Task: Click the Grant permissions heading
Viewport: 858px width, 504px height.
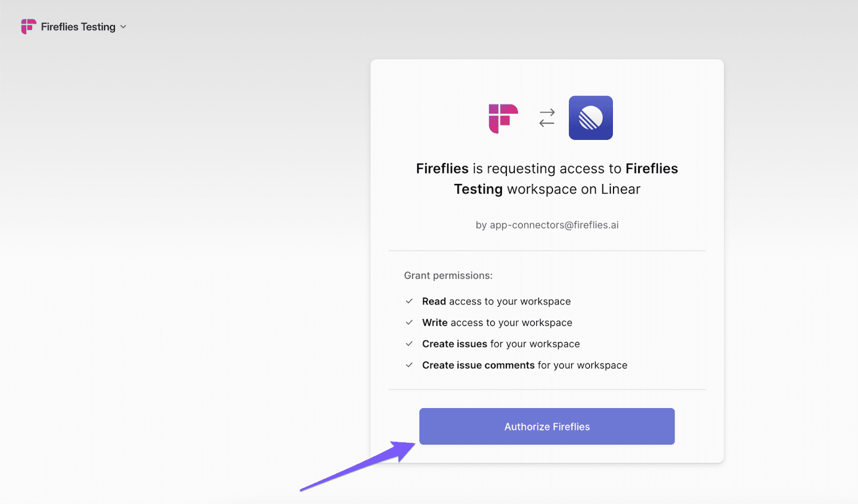Action: pos(448,276)
